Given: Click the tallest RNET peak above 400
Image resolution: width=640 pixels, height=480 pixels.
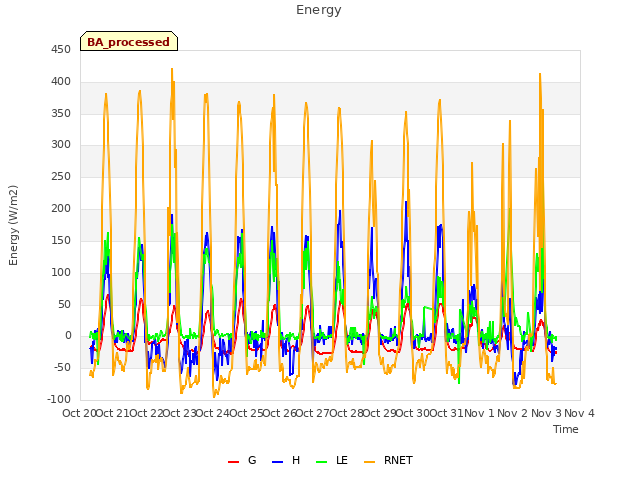Looking at the screenshot, I should tap(172, 69).
